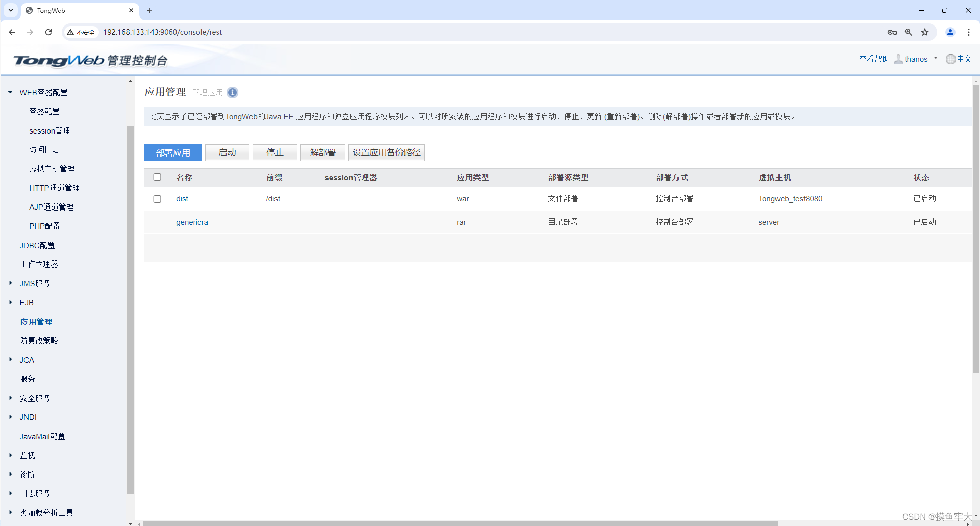Click the 设置应用备份路径 button
Image resolution: width=980 pixels, height=526 pixels.
point(387,152)
